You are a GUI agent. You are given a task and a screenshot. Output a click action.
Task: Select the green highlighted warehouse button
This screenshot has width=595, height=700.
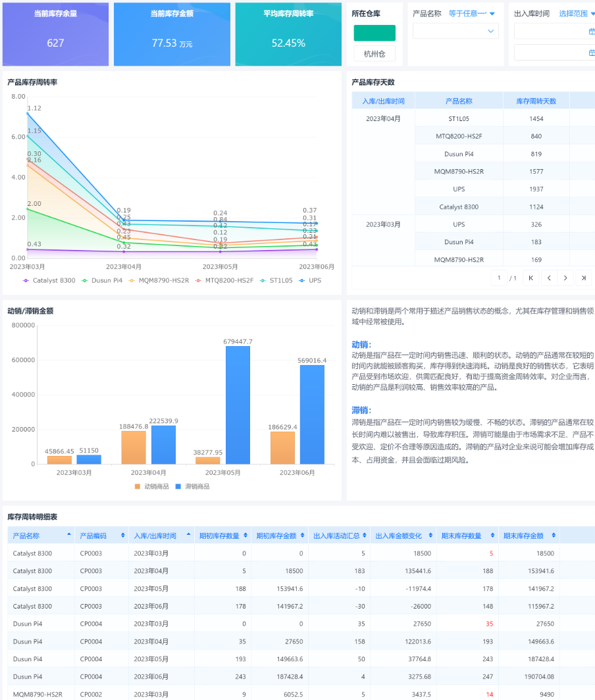point(375,33)
